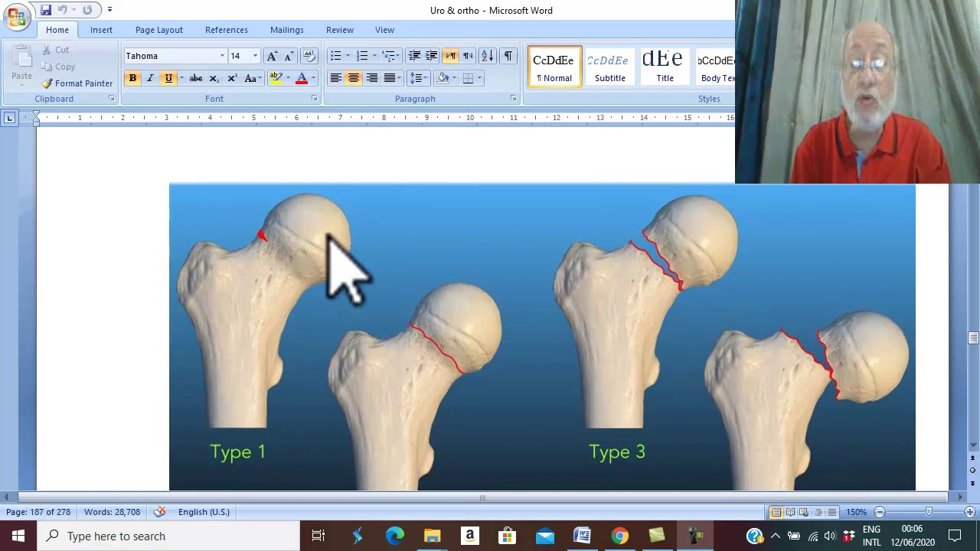Apply red font color
Screen dimensions: 980x551
pyautogui.click(x=302, y=78)
